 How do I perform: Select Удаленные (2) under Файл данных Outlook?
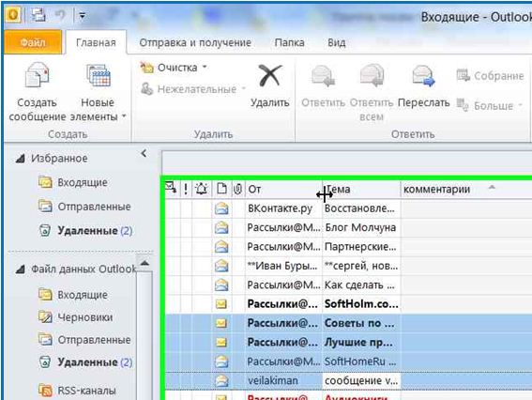(x=84, y=362)
